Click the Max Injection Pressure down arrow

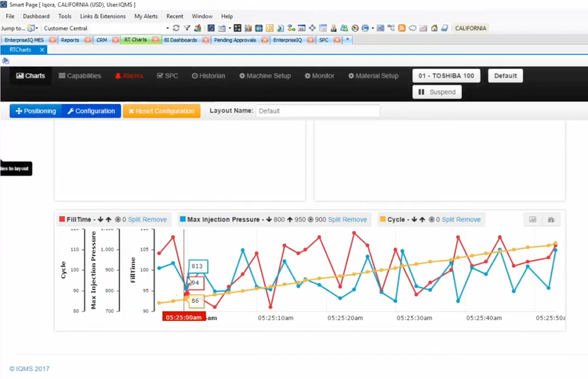pos(269,219)
